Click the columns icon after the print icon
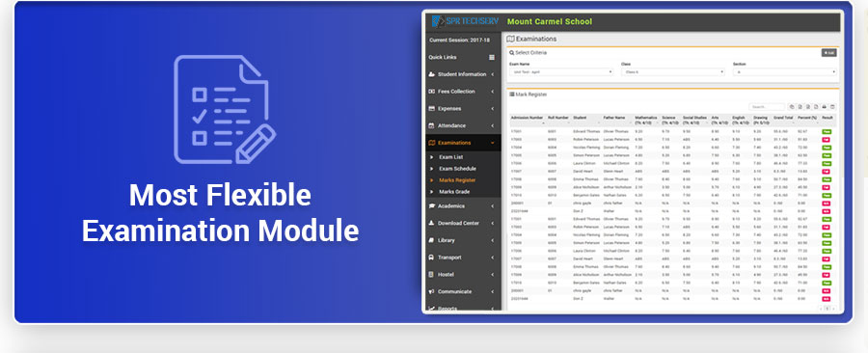The width and height of the screenshot is (868, 353). (832, 107)
